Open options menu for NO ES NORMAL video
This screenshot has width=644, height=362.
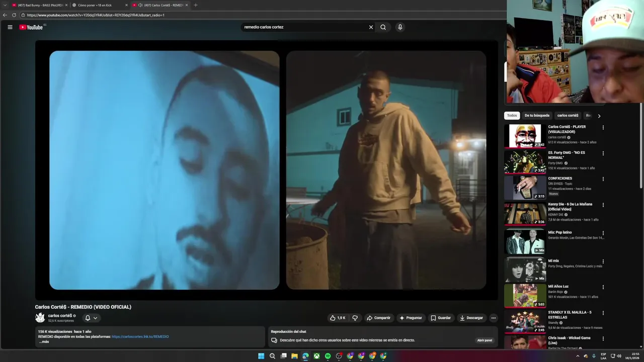603,153
